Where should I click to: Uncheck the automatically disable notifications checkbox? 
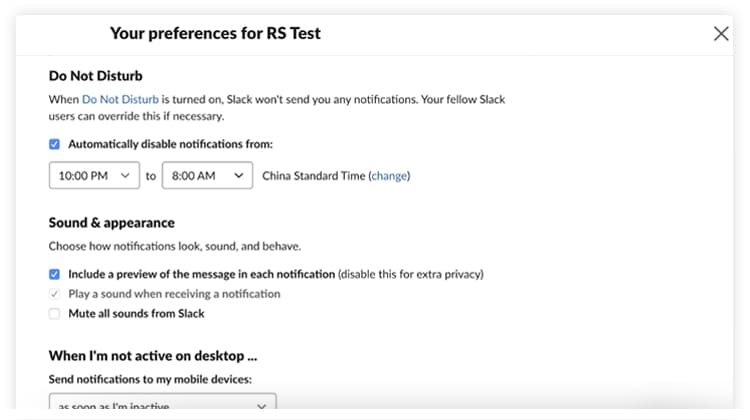[x=55, y=144]
